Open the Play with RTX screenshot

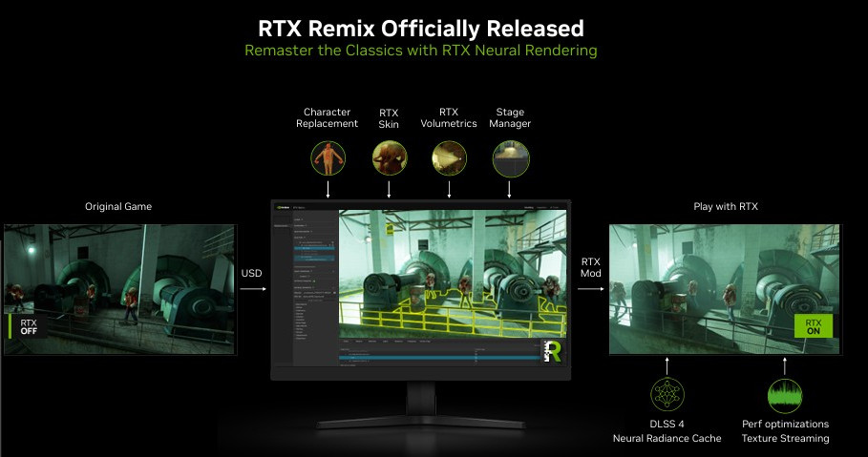click(725, 289)
